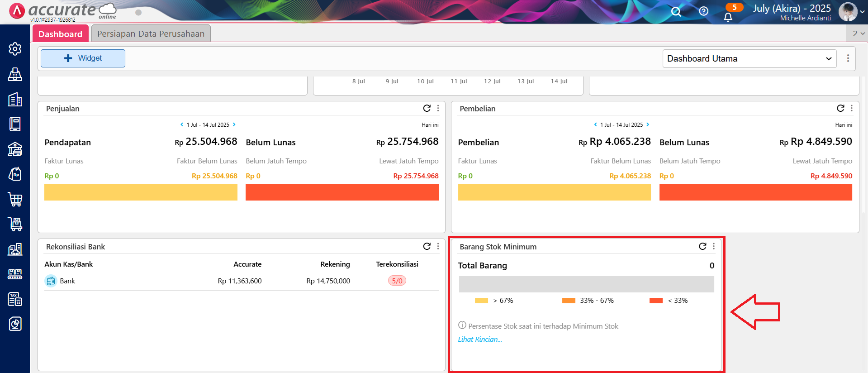Open the Perusahaan building icon
Image resolution: width=868 pixels, height=373 pixels.
click(x=15, y=99)
